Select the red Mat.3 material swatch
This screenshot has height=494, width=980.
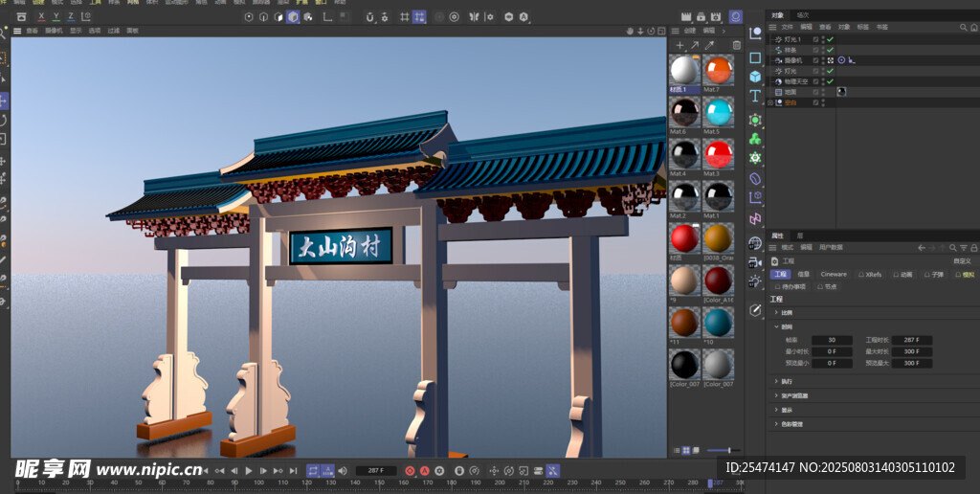click(718, 154)
